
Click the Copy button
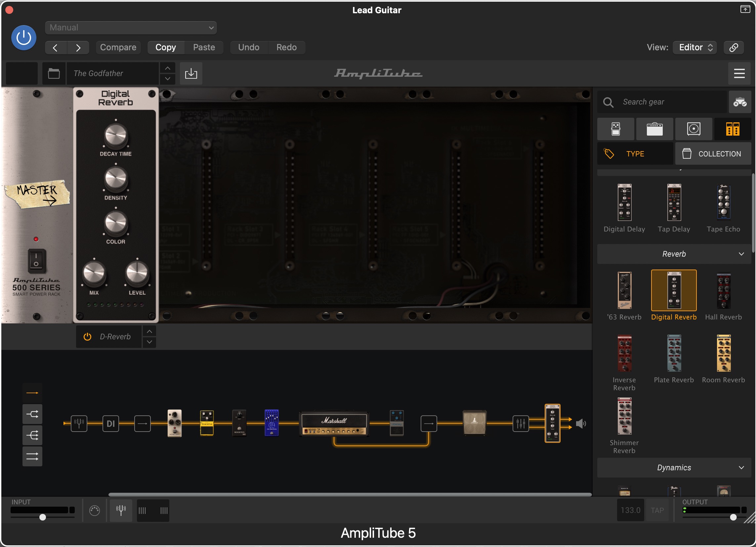click(x=166, y=48)
